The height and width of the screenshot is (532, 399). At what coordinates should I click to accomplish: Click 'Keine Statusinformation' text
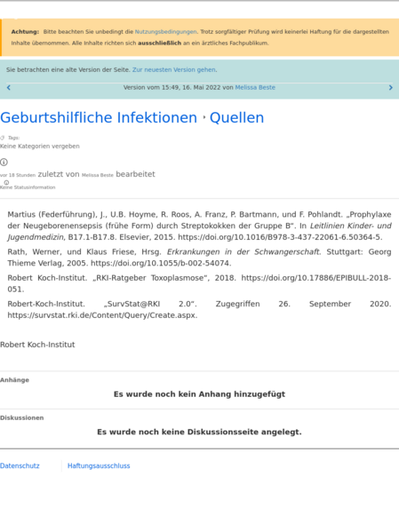28,187
